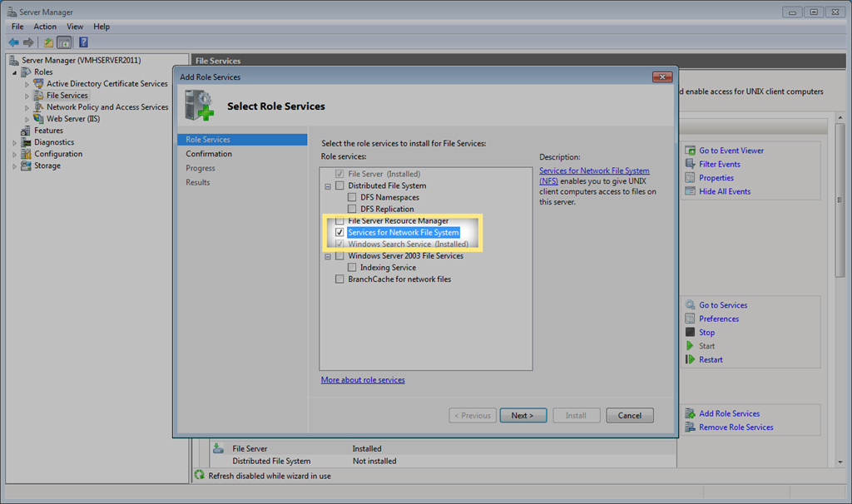Click the Next button
Screen dimensions: 852x504
pyautogui.click(x=523, y=416)
